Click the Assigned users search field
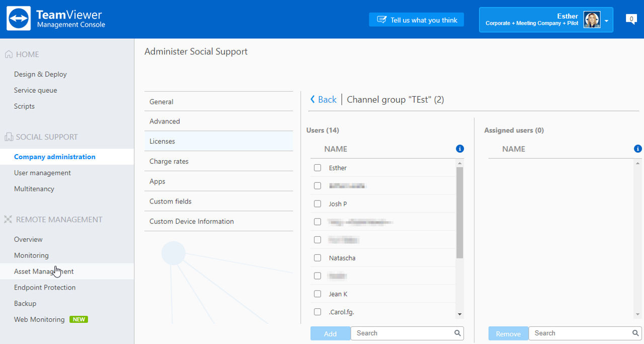644x344 pixels. (x=585, y=333)
